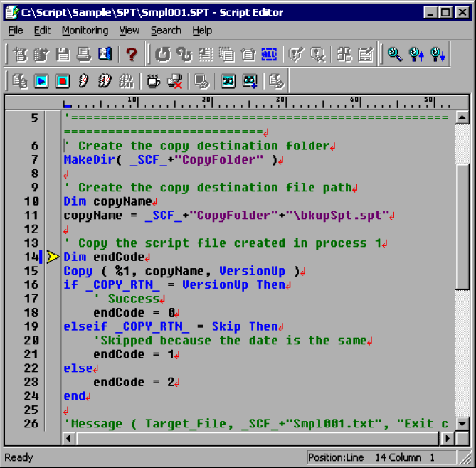Viewport: 476px width, 468px height.
Task: Open the Help menu
Action: pos(202,31)
